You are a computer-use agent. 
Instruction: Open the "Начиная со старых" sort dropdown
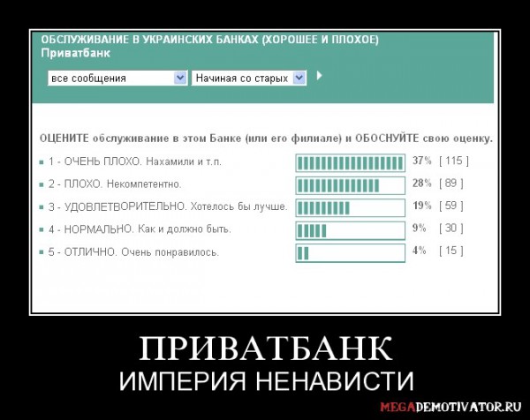click(249, 79)
